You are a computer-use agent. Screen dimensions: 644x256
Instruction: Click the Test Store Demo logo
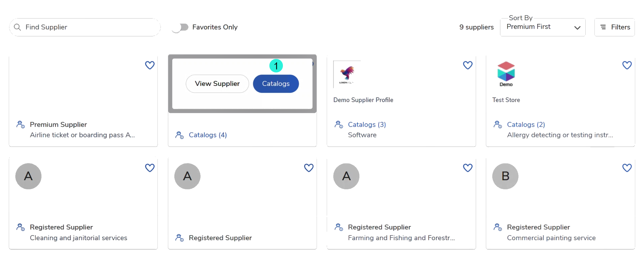coord(506,74)
